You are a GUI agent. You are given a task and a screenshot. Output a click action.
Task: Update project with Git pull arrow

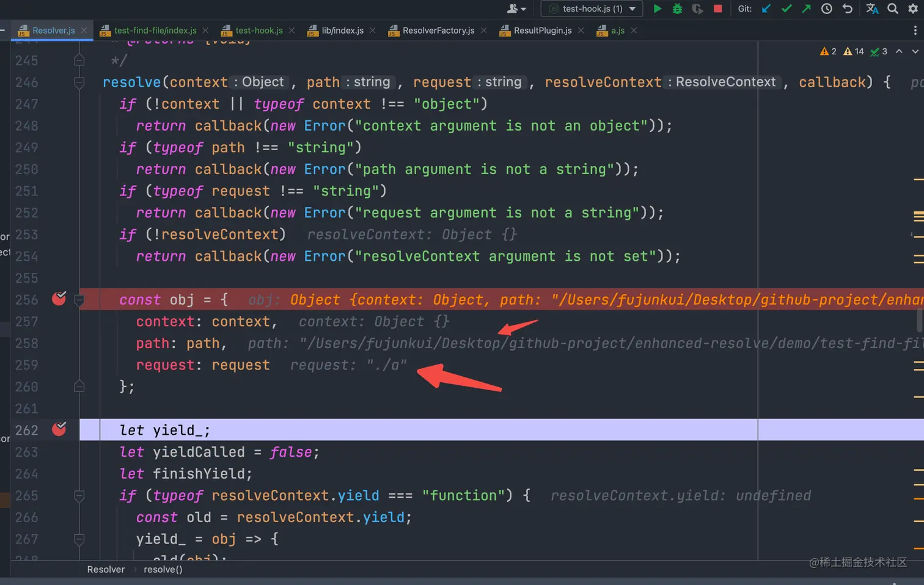click(x=766, y=9)
